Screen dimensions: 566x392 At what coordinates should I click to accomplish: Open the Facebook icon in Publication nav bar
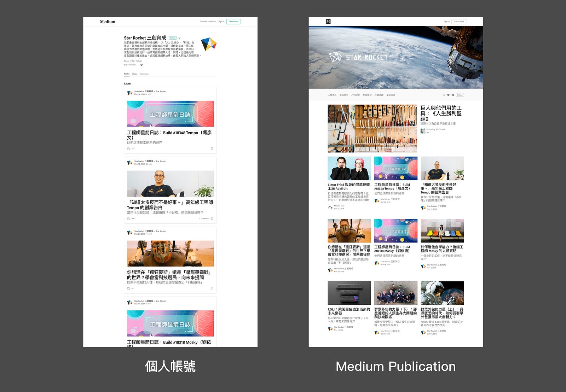point(453,95)
